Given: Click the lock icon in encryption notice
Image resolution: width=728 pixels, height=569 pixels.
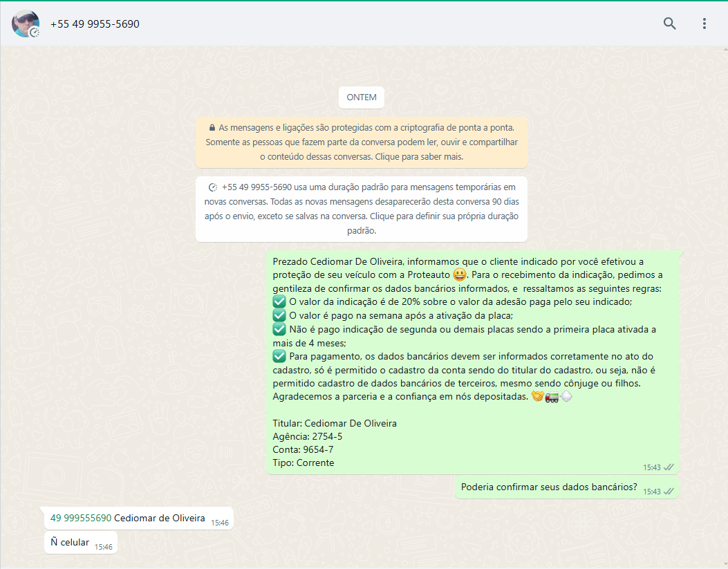Looking at the screenshot, I should tap(212, 128).
